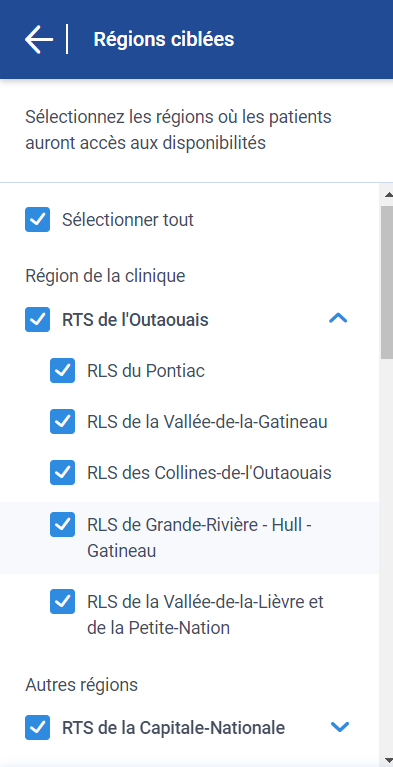Viewport: 393px width, 767px height.
Task: Go back with the left arrow icon
Action: point(39,39)
